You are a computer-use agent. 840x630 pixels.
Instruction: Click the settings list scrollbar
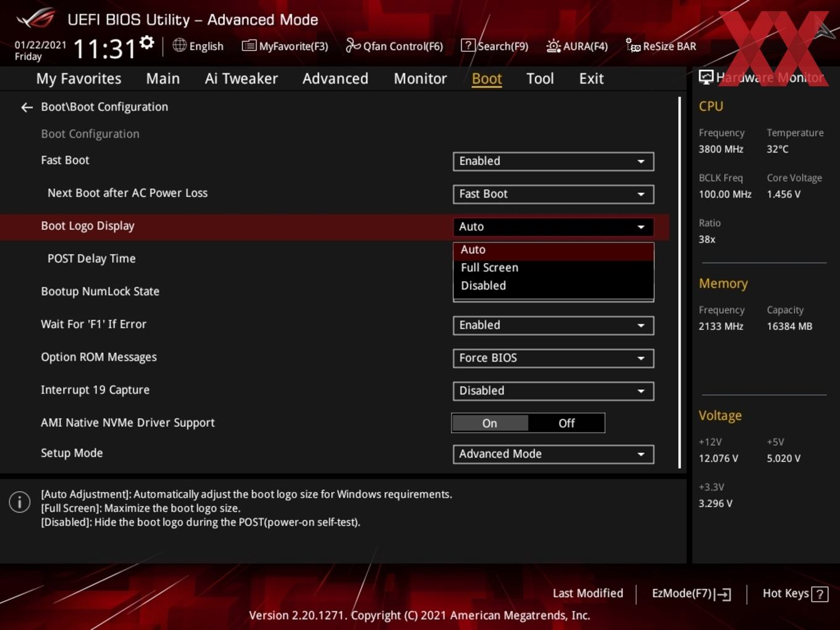click(679, 282)
